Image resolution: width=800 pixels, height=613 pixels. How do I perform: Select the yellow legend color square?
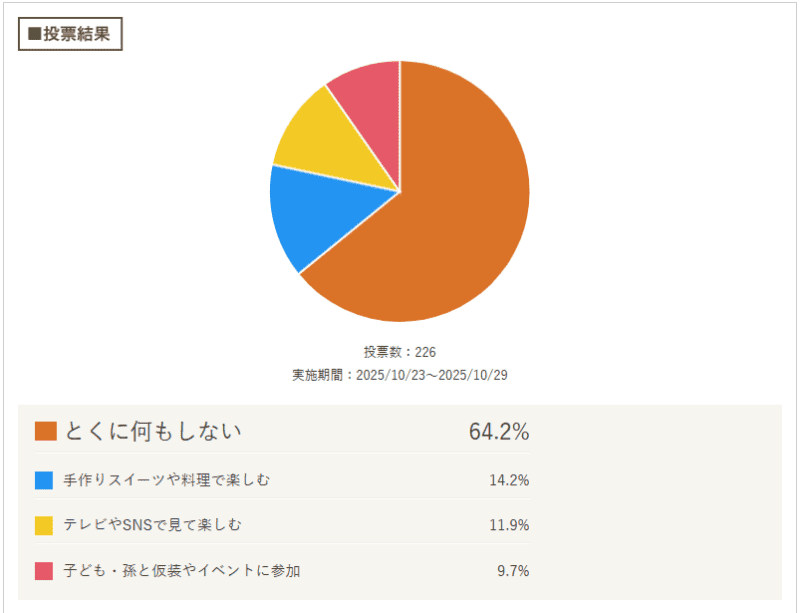pyautogui.click(x=44, y=525)
